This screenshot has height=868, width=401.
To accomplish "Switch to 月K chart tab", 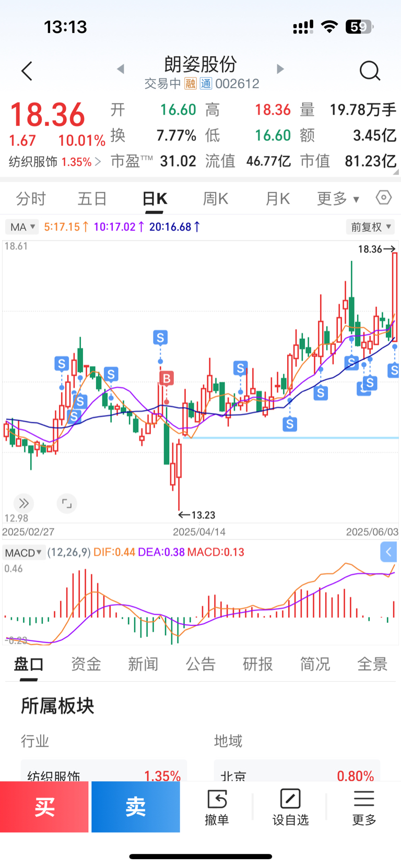I will [x=277, y=199].
